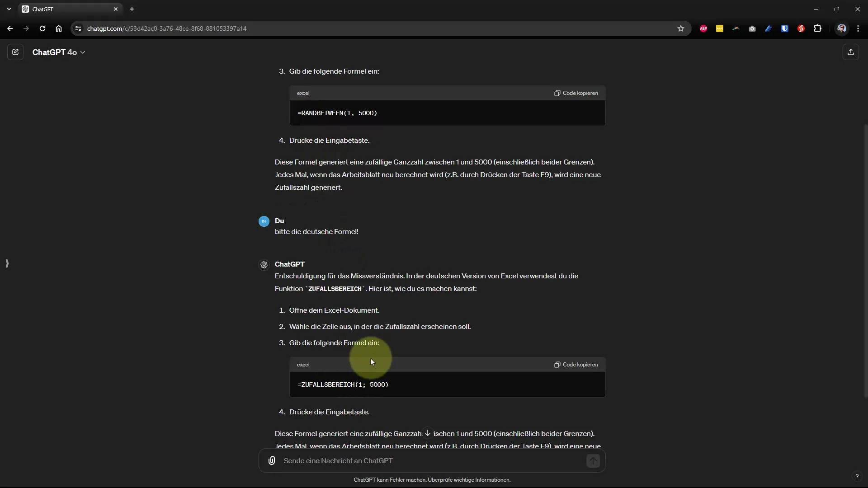This screenshot has height=488, width=868.
Task: Open the Bitwarden shield extension
Action: point(785,28)
